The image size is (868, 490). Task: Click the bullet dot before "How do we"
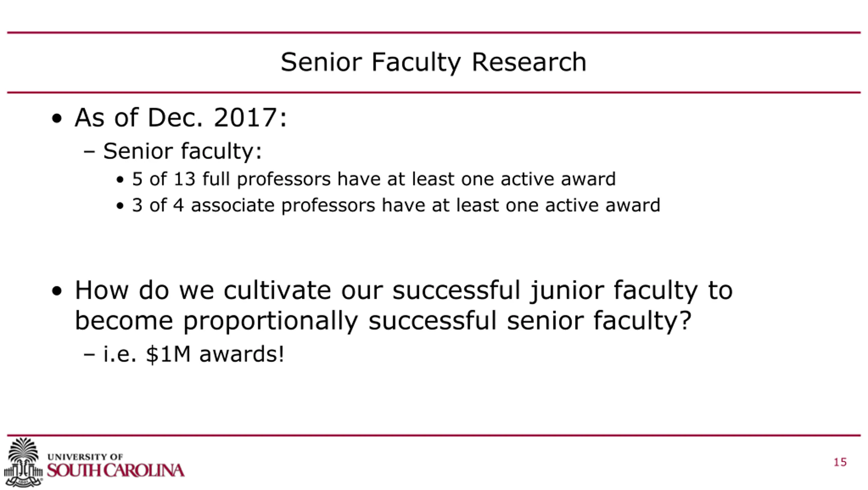(57, 291)
